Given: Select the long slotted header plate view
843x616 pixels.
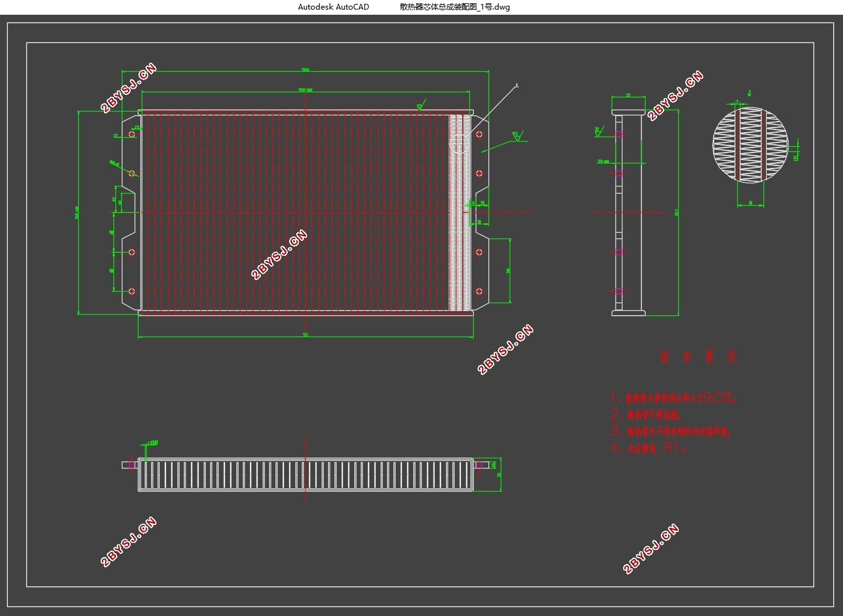Looking at the screenshot, I should 306,475.
